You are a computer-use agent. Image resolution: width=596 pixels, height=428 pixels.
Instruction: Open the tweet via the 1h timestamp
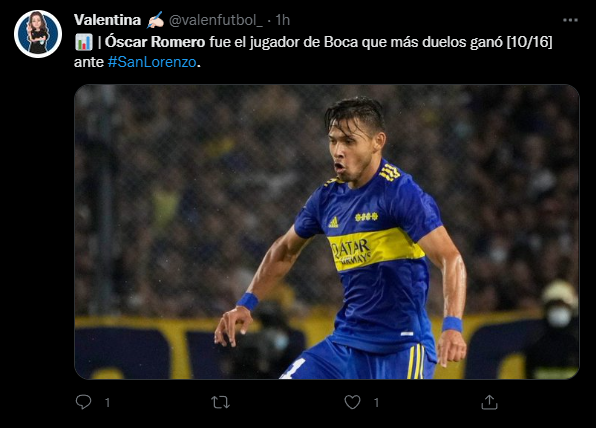pyautogui.click(x=282, y=20)
